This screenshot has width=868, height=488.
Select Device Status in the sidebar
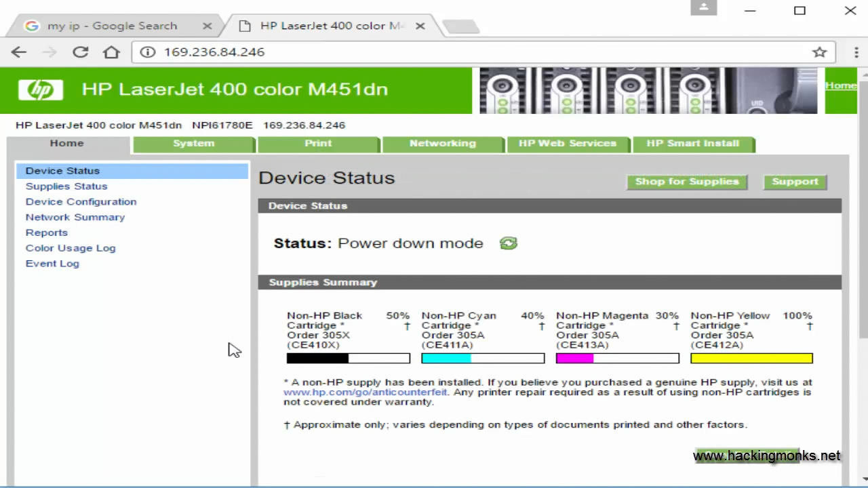click(132, 171)
